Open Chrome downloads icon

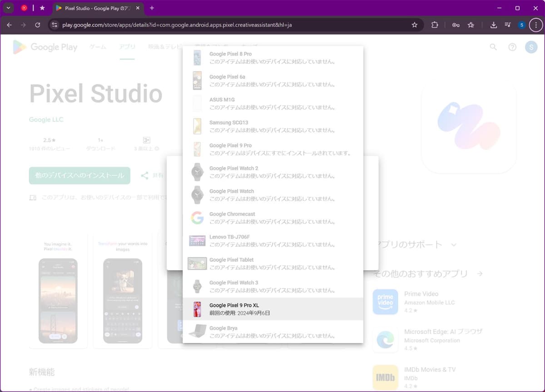(x=493, y=25)
